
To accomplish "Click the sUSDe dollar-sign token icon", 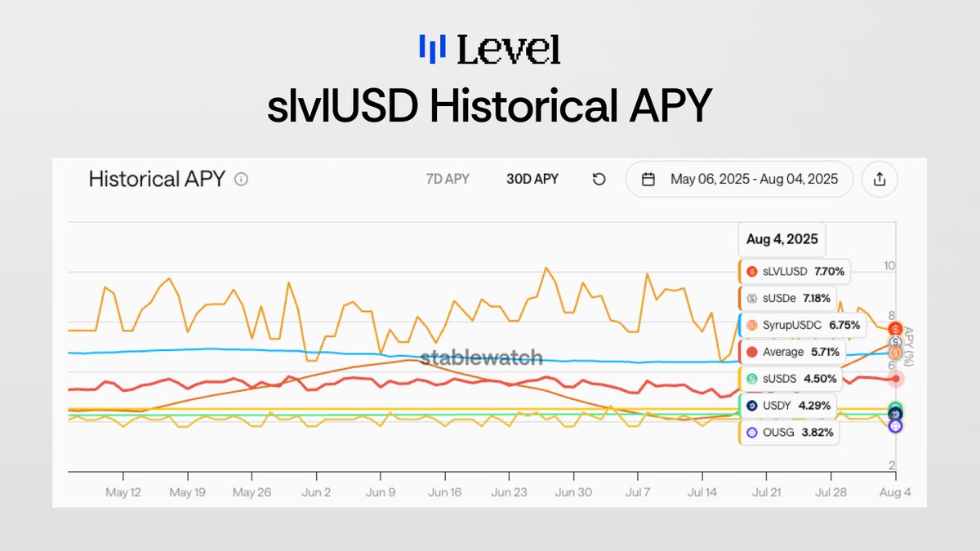I will pyautogui.click(x=751, y=298).
